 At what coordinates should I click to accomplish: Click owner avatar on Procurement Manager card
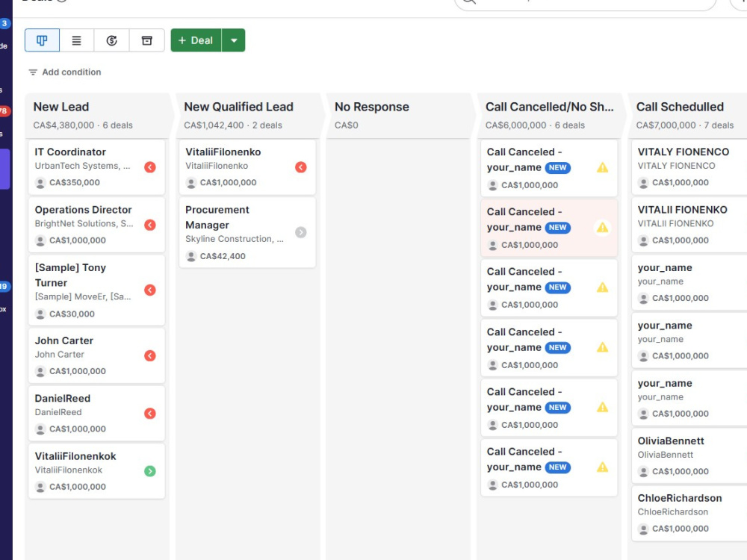point(191,257)
